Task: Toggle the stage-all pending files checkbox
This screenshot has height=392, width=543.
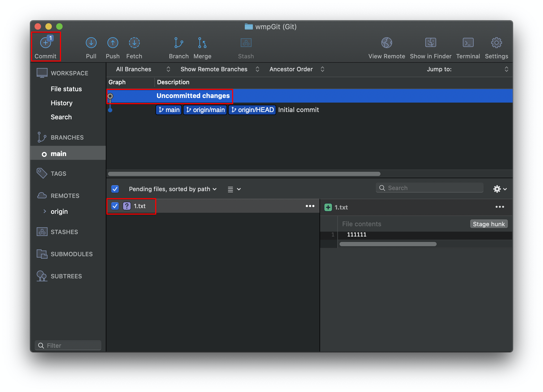Action: (x=115, y=189)
